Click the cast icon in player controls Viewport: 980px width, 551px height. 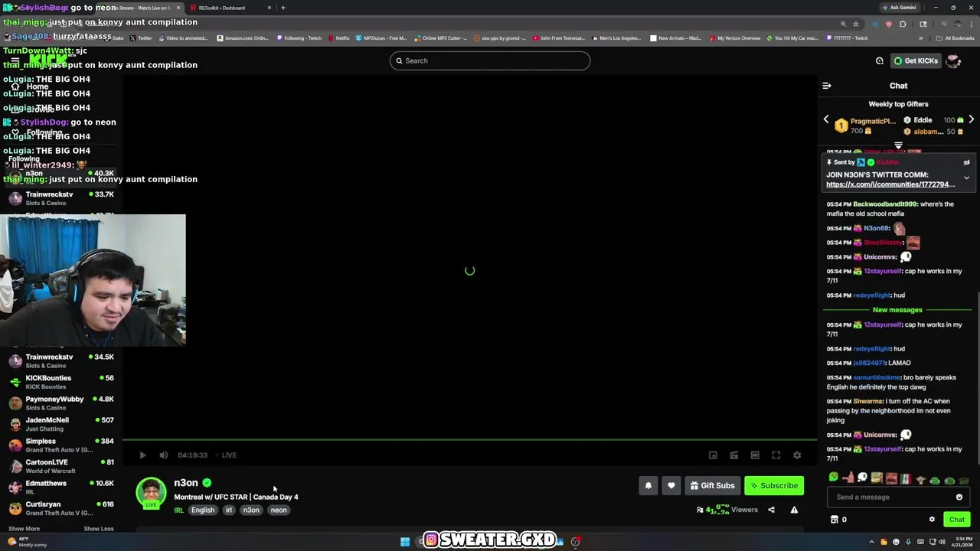point(733,455)
